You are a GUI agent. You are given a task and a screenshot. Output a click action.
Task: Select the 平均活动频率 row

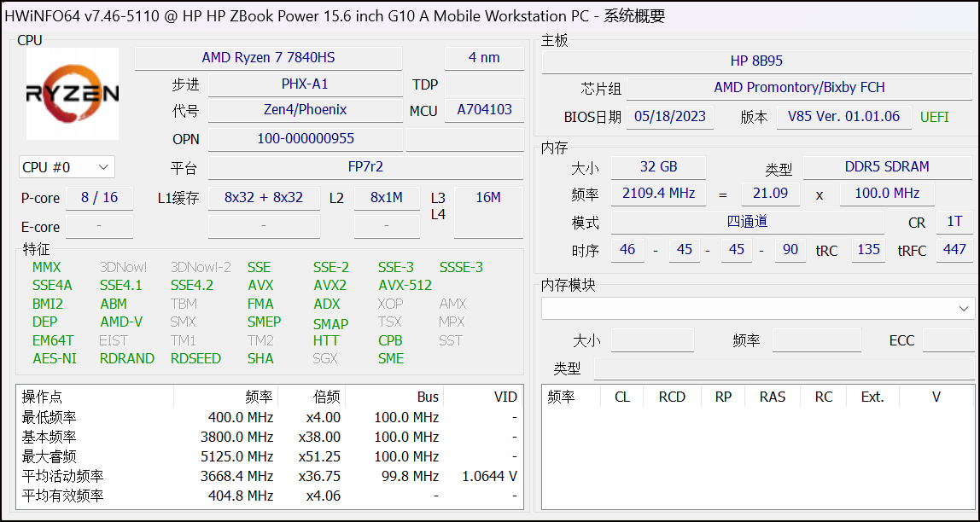click(268, 476)
